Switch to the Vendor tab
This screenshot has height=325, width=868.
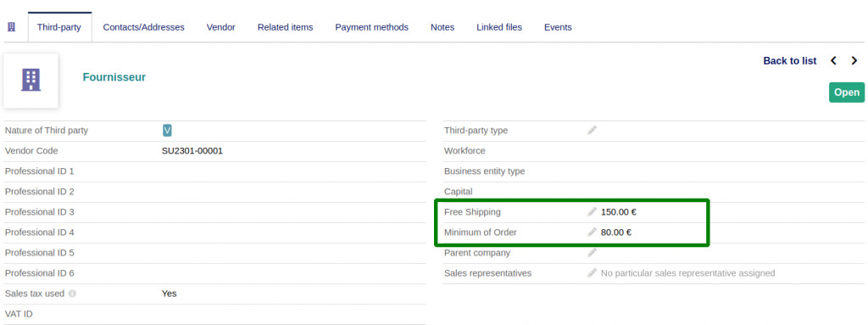tap(221, 27)
